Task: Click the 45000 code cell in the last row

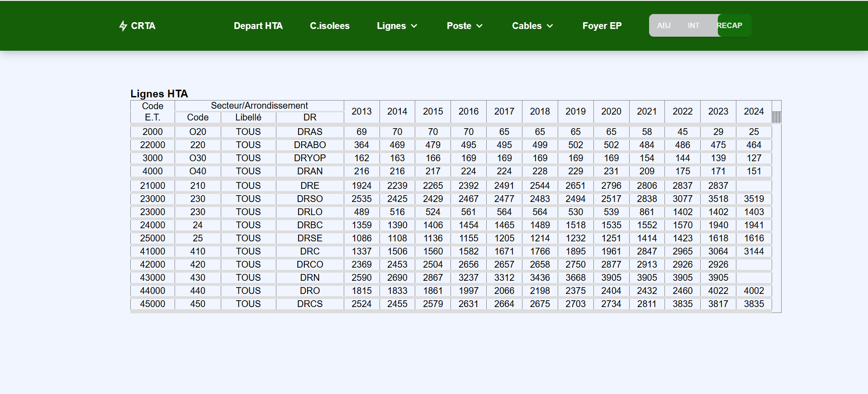Action: point(152,304)
